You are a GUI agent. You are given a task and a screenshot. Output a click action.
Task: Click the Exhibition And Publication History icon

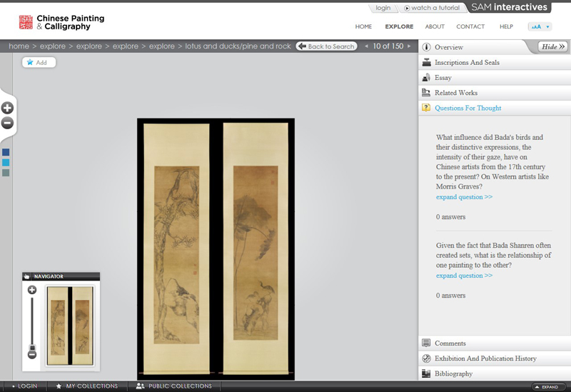pos(426,358)
